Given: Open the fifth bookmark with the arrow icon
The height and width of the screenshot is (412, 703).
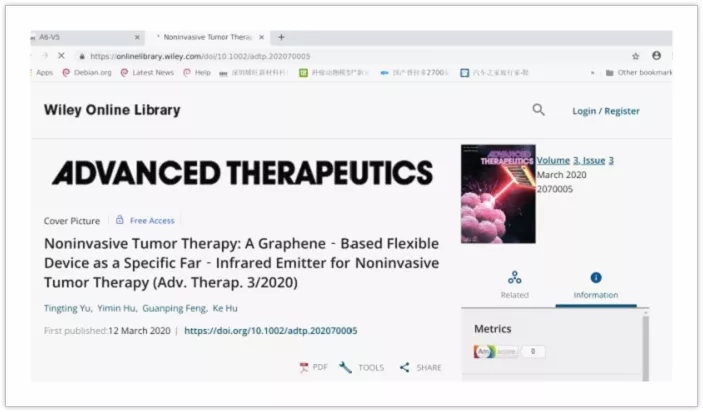Looking at the screenshot, I should point(413,73).
